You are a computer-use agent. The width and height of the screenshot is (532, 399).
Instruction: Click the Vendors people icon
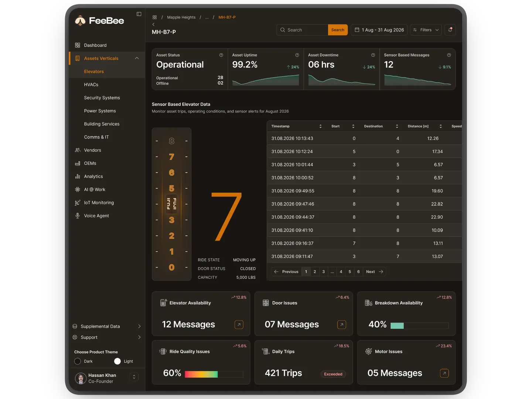point(78,150)
